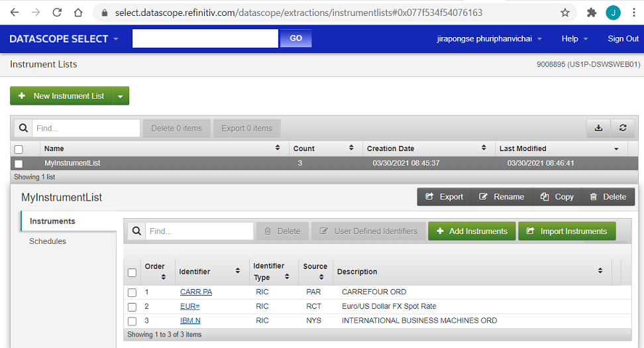Focus the instruments Find field
The height and width of the screenshot is (348, 644).
199,231
